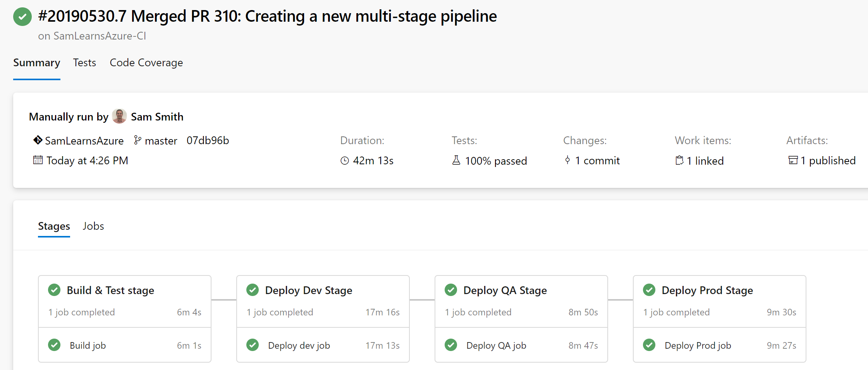868x370 pixels.
Task: Click the green success icon beside pipeline title
Action: click(x=22, y=17)
